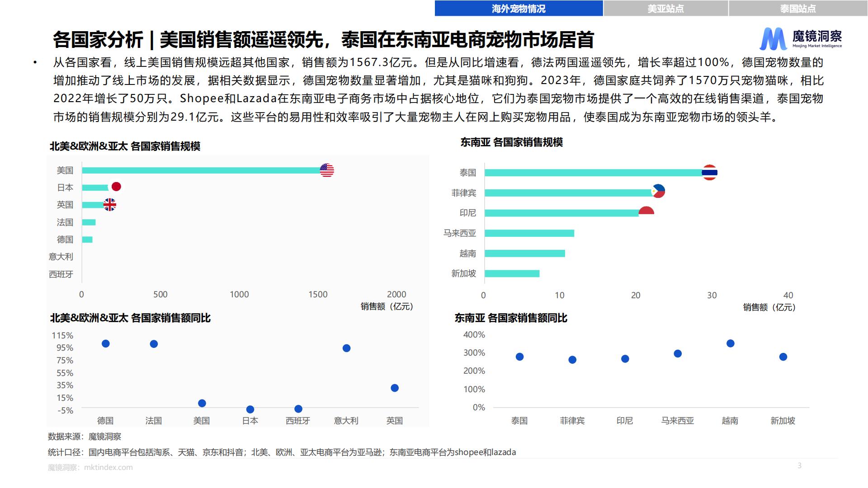
Task: Click the 德国 growth data point
Action: (106, 344)
